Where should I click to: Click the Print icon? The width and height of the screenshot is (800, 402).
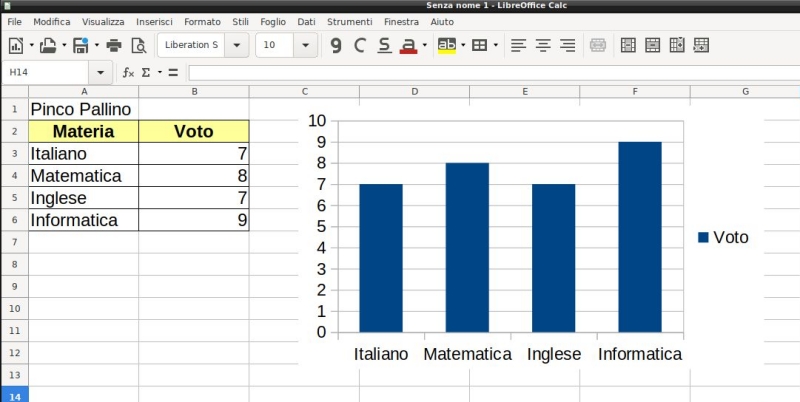point(114,45)
